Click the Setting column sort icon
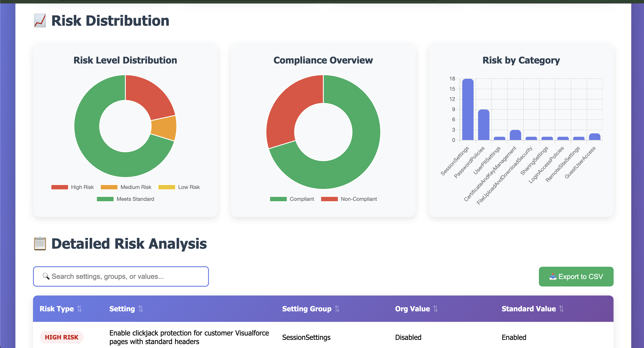Image resolution: width=644 pixels, height=348 pixels. pos(141,309)
